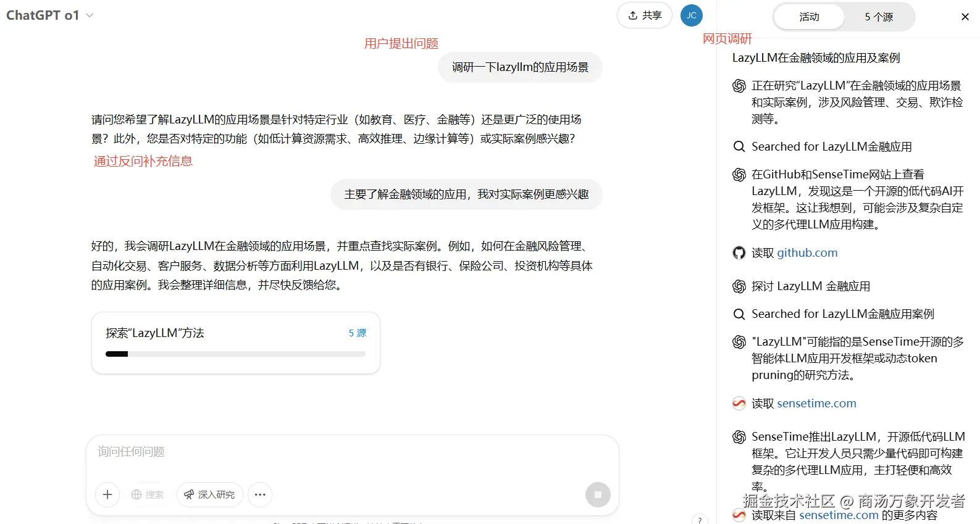
Task: Click the 共享 share button
Action: point(645,15)
